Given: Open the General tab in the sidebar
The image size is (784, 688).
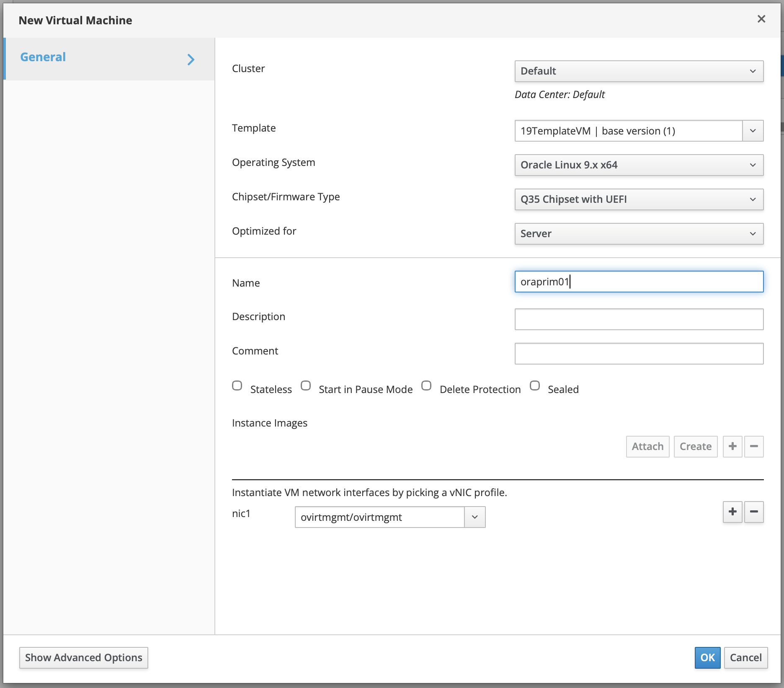Looking at the screenshot, I should (x=109, y=59).
